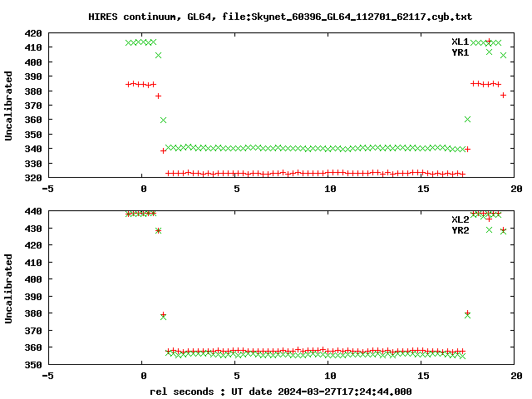Click the red plus marker beside XL2 legend
The width and height of the screenshot is (532, 399).
[489, 219]
